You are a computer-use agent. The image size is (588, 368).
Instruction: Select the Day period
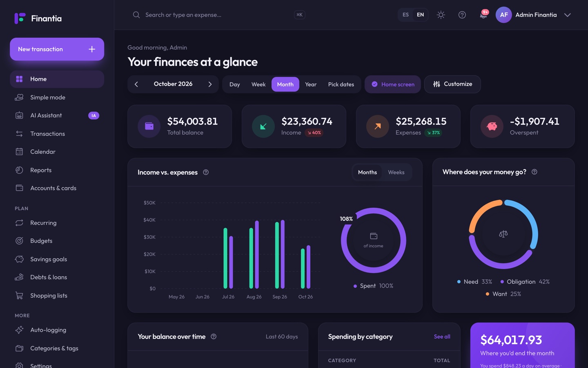pos(235,84)
